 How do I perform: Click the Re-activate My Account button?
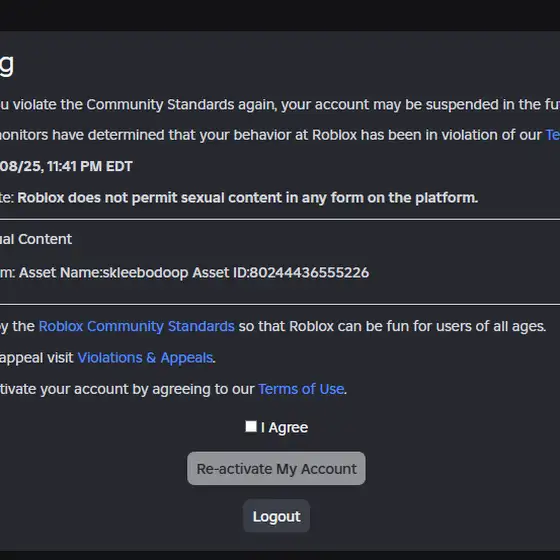276,468
